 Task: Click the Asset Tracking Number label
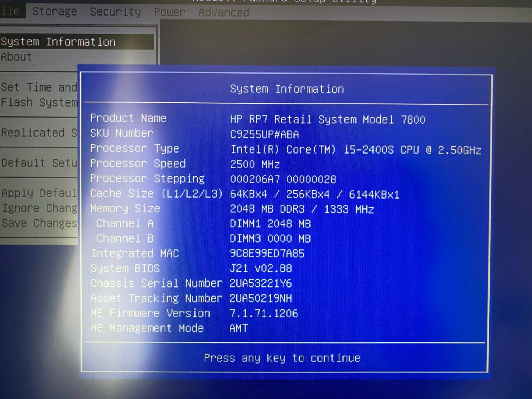[156, 299]
